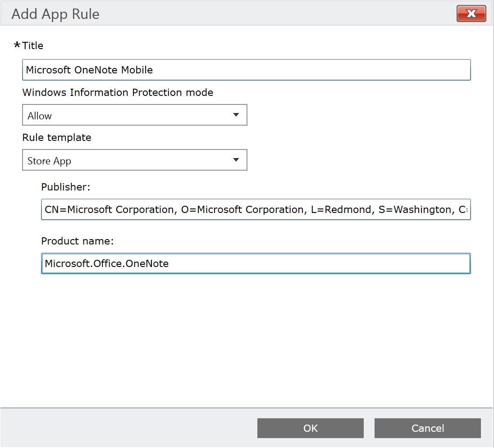Image resolution: width=494 pixels, height=448 pixels.
Task: Click inside the Title text field
Action: click(x=246, y=70)
